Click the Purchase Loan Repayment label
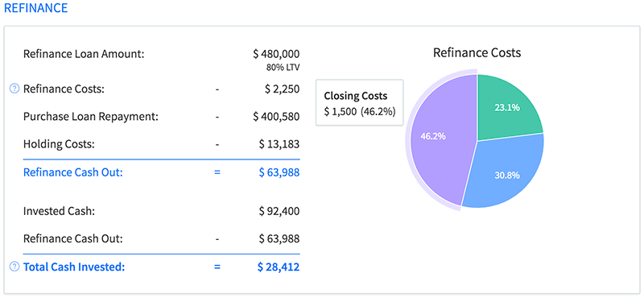The height and width of the screenshot is (298, 644). (x=91, y=117)
